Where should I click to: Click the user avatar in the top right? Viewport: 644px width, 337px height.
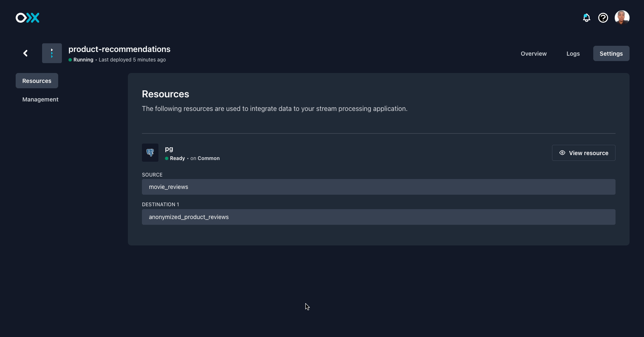click(x=622, y=18)
